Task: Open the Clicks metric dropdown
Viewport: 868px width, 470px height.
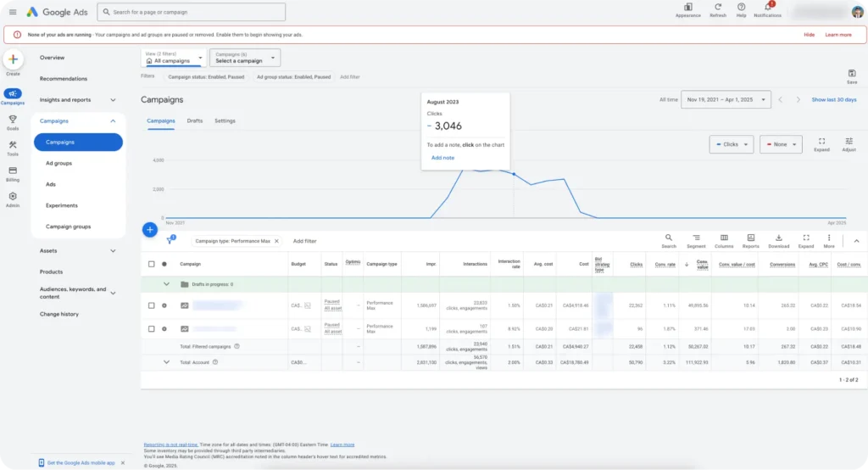Action: (731, 144)
